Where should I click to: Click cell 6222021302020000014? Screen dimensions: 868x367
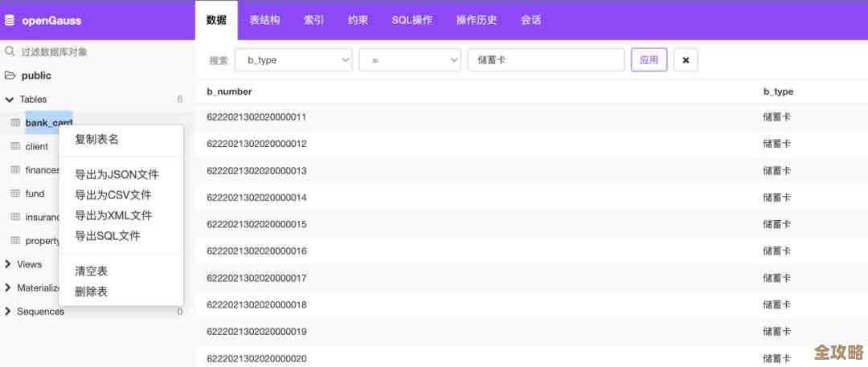coord(256,197)
